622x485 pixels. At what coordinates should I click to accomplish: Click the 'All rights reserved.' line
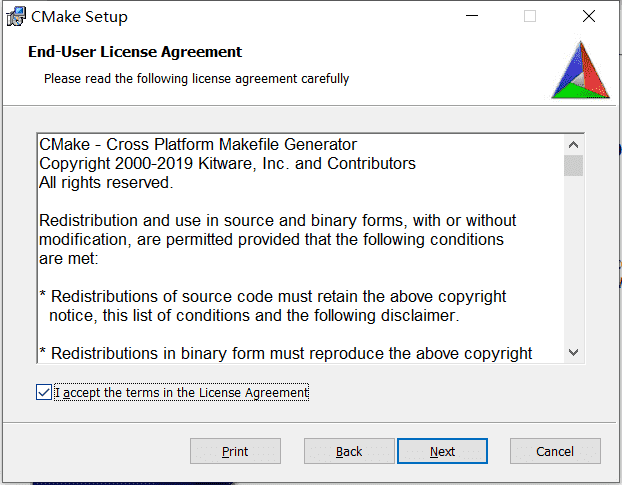[x=106, y=182]
